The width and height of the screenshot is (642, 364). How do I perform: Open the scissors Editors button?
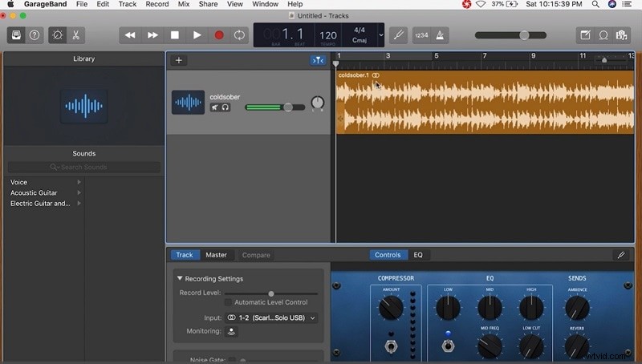click(75, 35)
